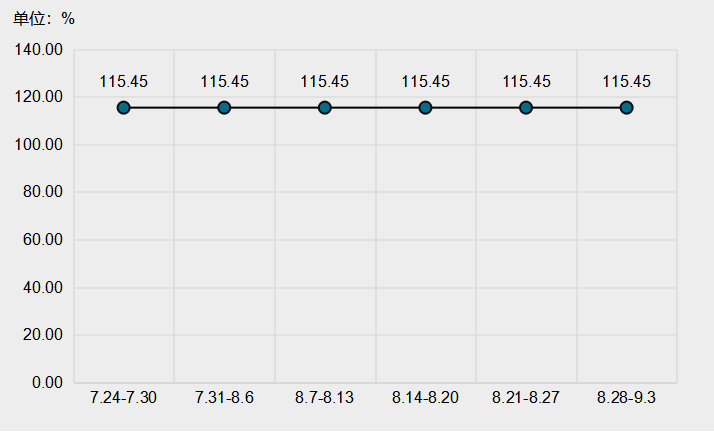Select the 7.31-8.6 axis label

(x=224, y=398)
